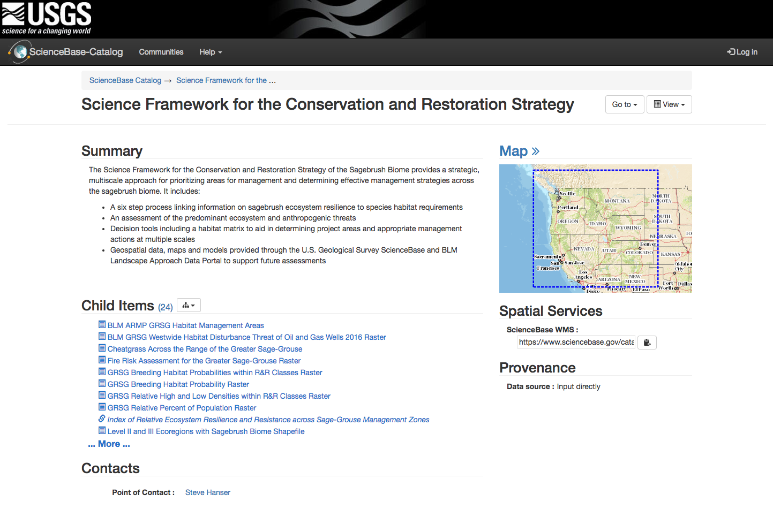Click the icon beside GRSG Relative High and Low Densities
Screen dimensions: 773x532
pos(102,395)
